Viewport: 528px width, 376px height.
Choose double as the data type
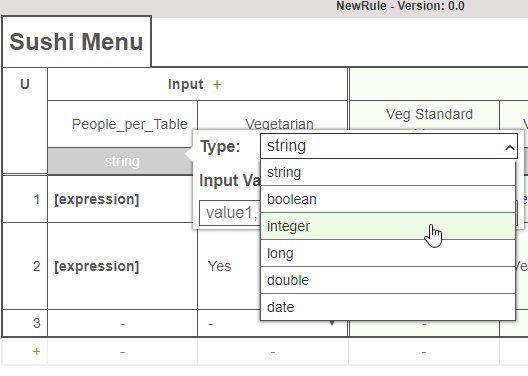(388, 280)
